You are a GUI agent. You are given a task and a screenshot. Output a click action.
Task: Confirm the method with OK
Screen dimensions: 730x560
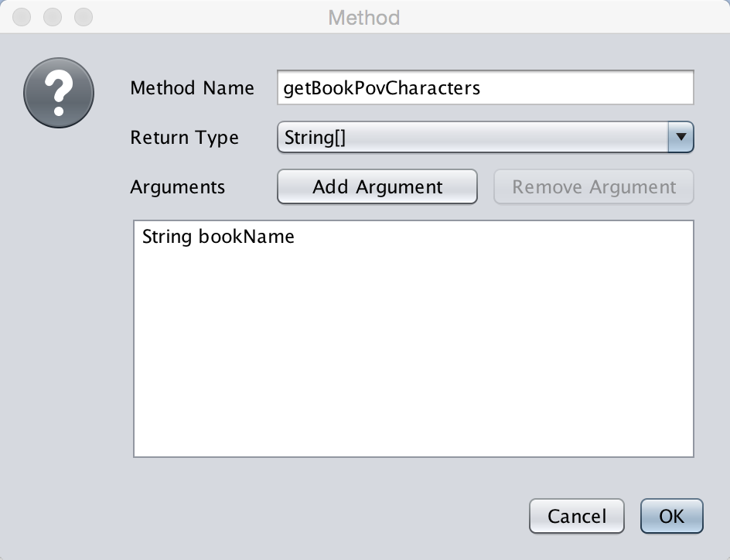(671, 516)
